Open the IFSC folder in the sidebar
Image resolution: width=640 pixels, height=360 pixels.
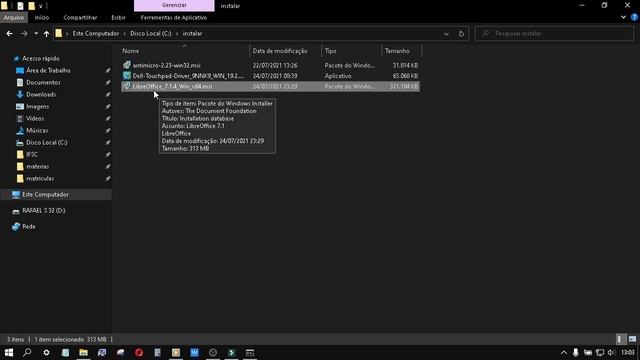32,154
